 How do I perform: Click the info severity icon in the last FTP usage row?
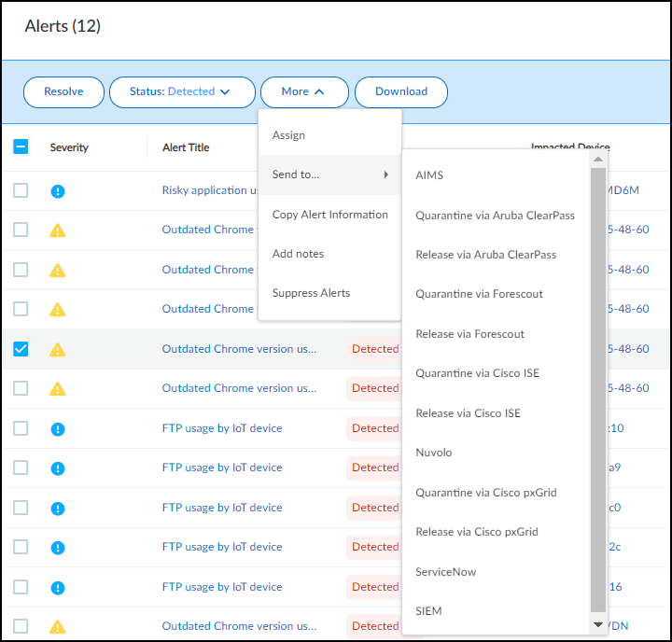click(58, 588)
